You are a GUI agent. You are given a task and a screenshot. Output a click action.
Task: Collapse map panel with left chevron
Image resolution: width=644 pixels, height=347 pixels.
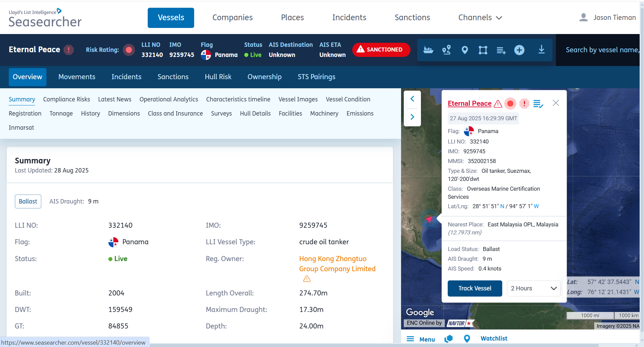(x=412, y=99)
